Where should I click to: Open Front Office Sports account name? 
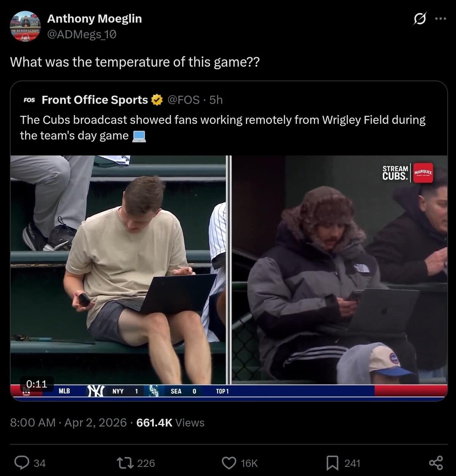click(x=95, y=100)
